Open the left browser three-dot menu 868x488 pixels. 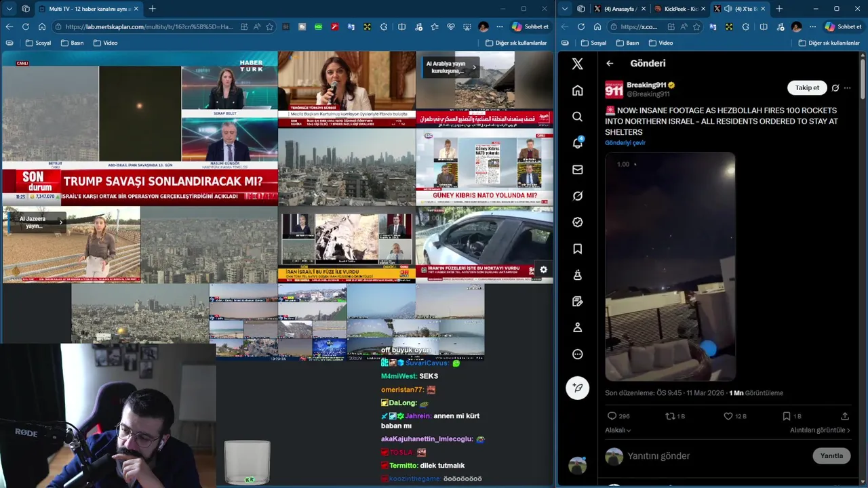pyautogui.click(x=500, y=26)
